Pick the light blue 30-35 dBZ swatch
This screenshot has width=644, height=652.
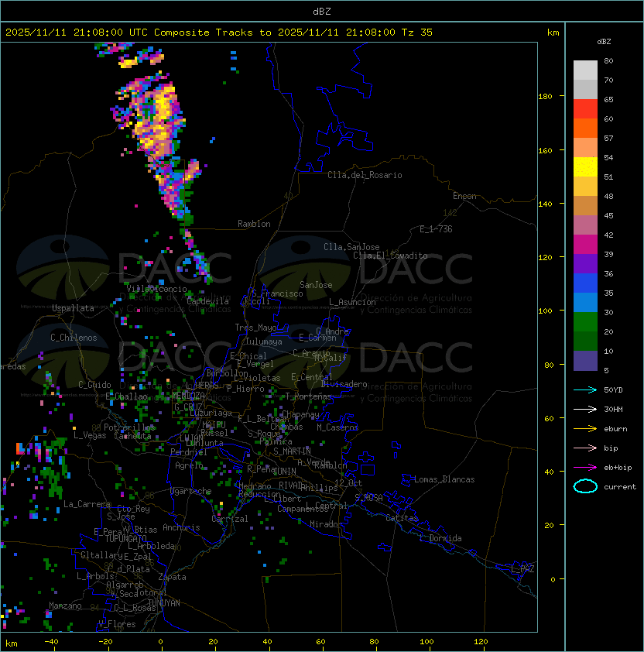tap(585, 302)
